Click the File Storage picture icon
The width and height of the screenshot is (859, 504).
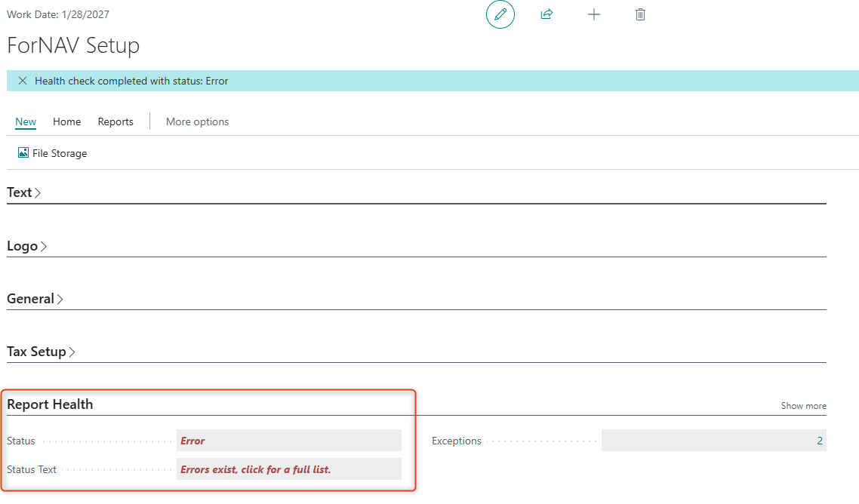pyautogui.click(x=23, y=153)
